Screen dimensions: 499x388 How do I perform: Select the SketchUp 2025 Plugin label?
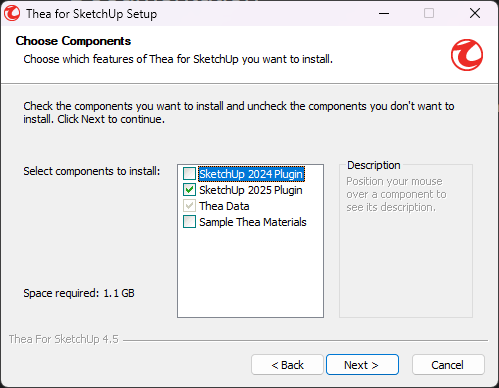point(251,190)
